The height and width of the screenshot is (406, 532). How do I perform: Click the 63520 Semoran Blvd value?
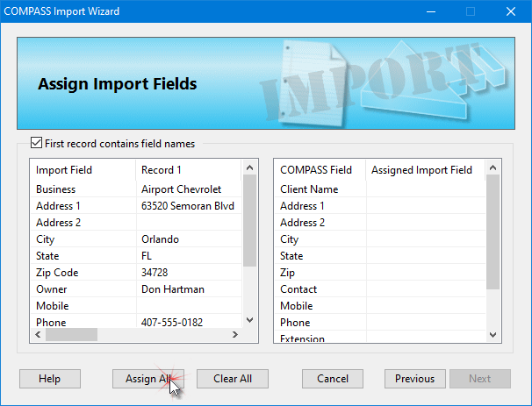click(x=188, y=206)
